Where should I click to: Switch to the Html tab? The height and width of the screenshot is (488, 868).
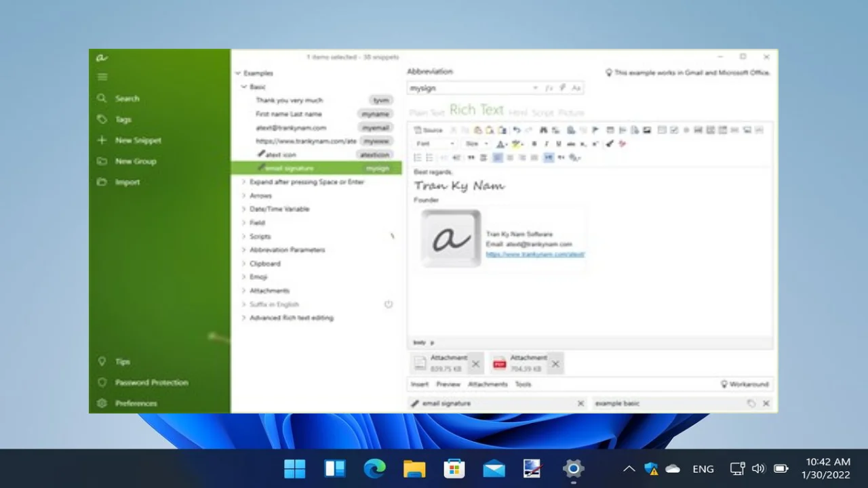[x=517, y=113]
